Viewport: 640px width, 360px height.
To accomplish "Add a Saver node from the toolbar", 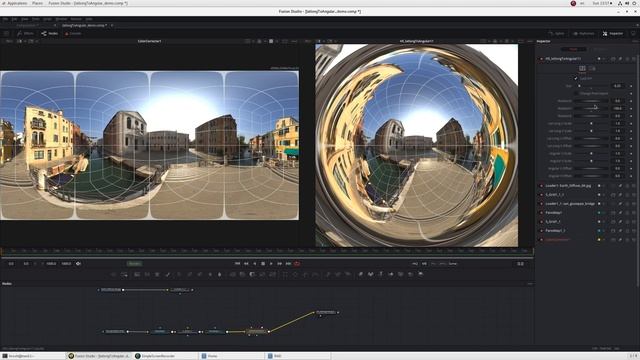I will [x=124, y=274].
